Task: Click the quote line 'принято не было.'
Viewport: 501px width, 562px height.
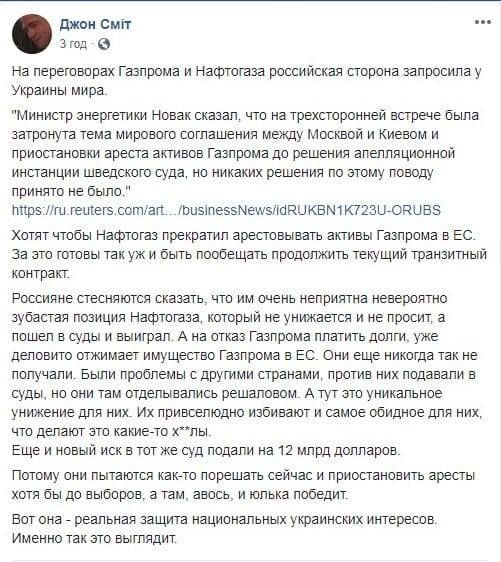Action: [70, 191]
